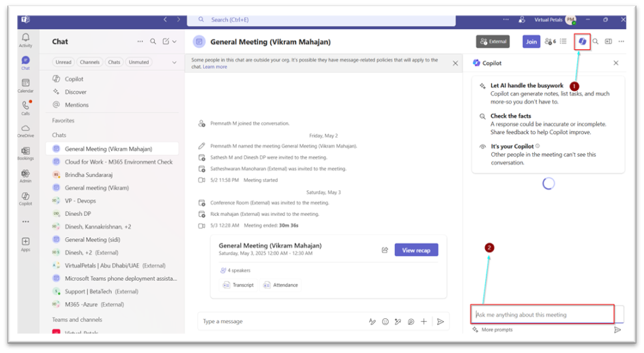The width and height of the screenshot is (644, 353).
Task: Go forward using the title bar arrow
Action: pyautogui.click(x=178, y=19)
